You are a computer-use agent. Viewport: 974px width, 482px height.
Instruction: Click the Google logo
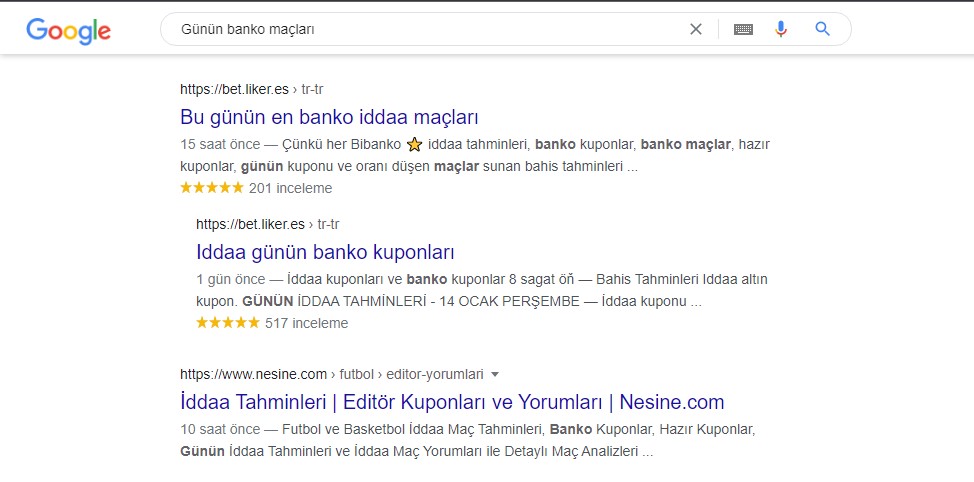coord(68,31)
